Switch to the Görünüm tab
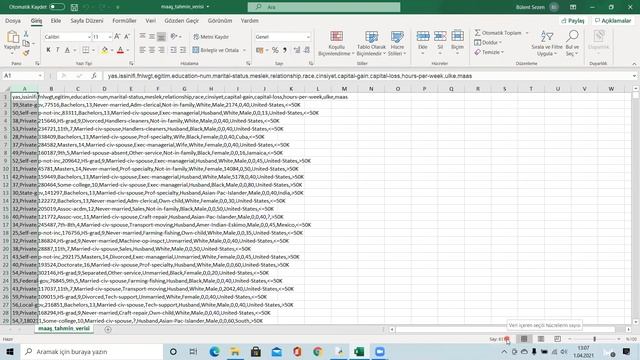The width and height of the screenshot is (640, 360). (x=220, y=20)
